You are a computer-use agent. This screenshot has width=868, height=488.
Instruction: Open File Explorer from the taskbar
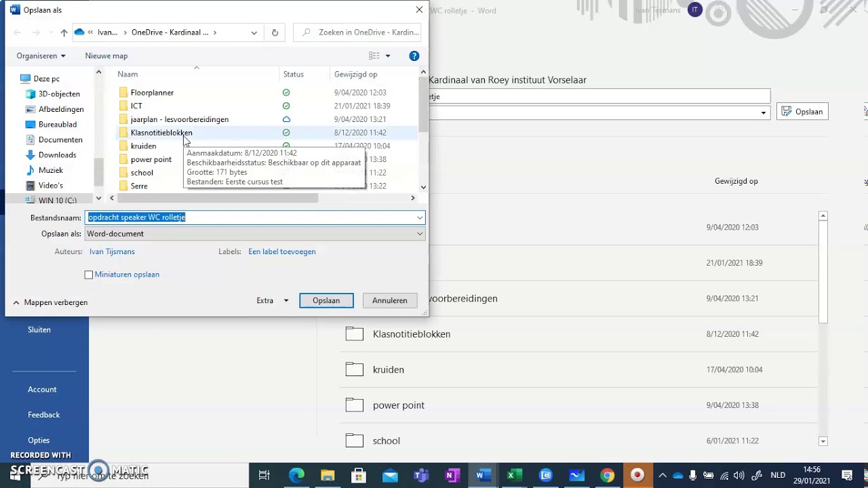click(328, 475)
